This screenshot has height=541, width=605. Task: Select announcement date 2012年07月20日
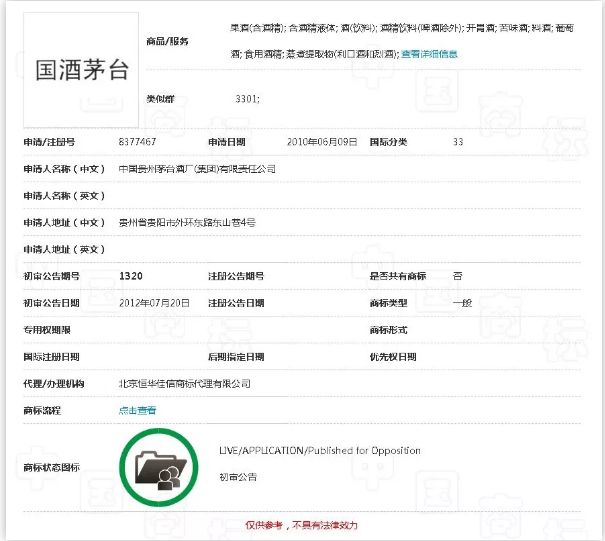pyautogui.click(x=154, y=303)
